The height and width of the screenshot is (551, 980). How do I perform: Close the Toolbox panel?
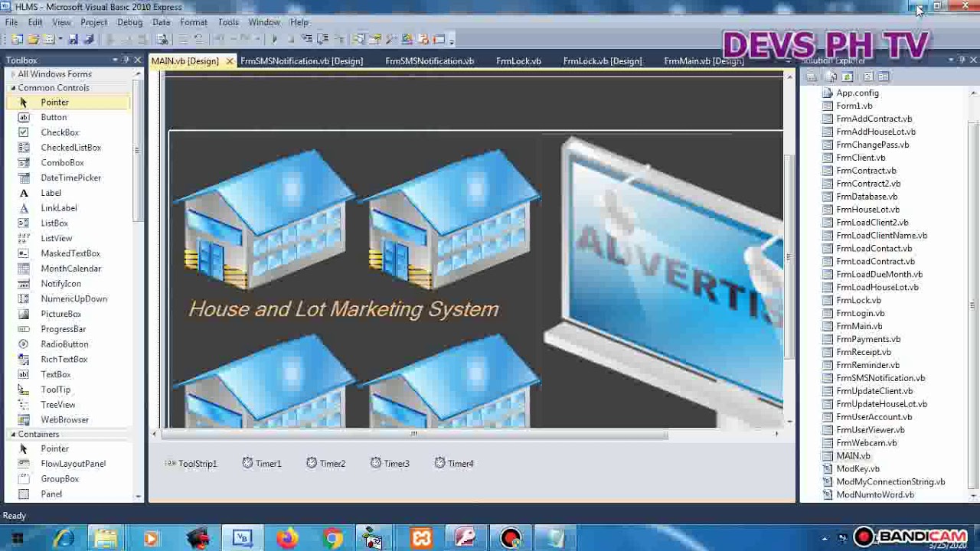pos(138,60)
